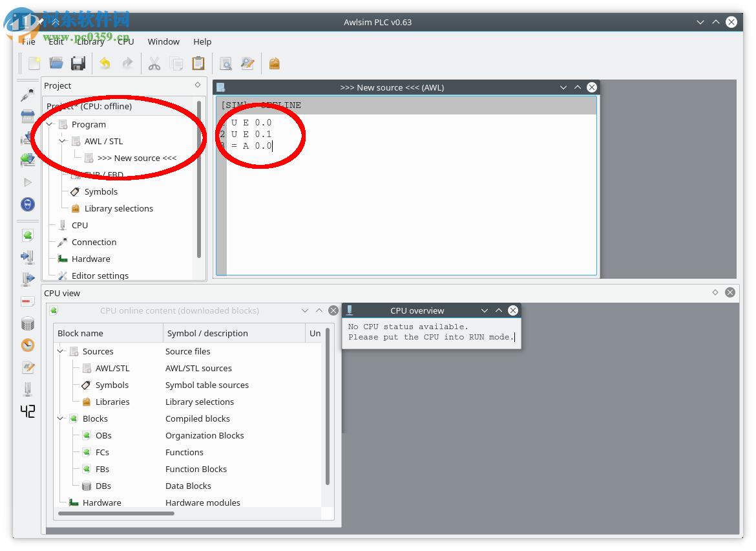Click the Project tree vertical scrollbar
This screenshot has width=756, height=551.
[x=198, y=179]
